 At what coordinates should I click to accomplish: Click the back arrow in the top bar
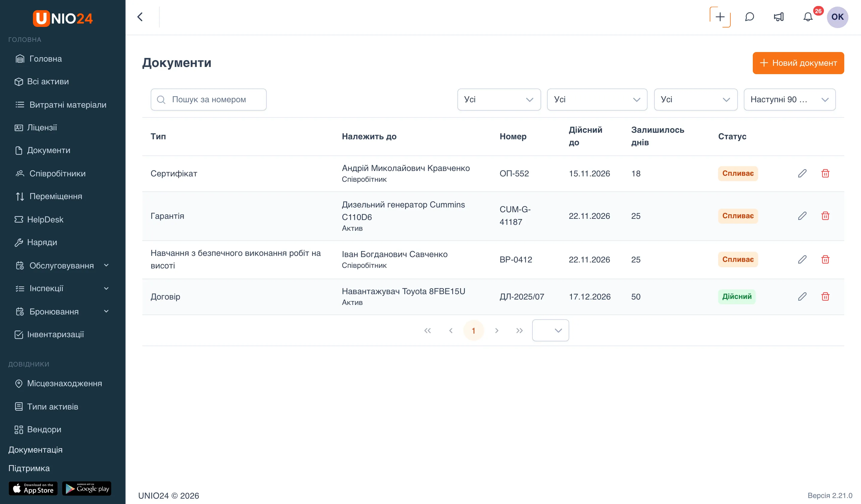click(x=140, y=17)
